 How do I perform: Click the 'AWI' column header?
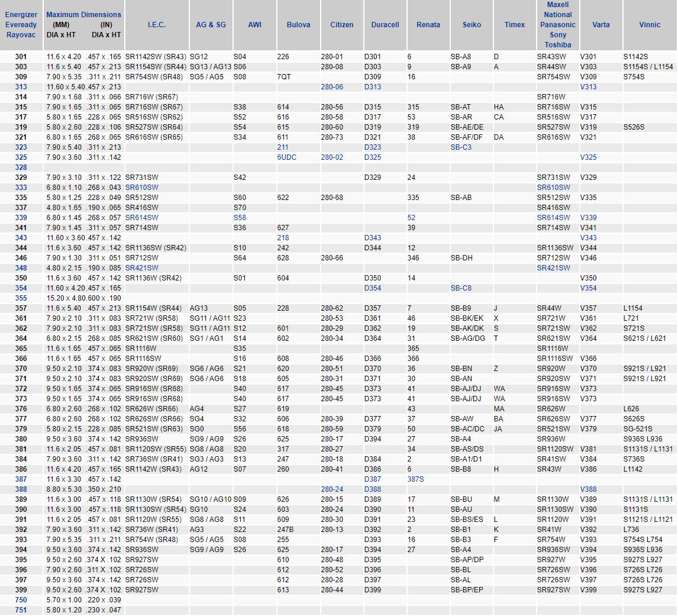point(254,25)
